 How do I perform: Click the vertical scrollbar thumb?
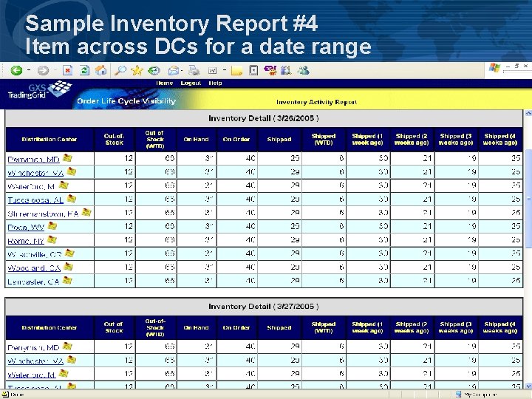(528, 199)
